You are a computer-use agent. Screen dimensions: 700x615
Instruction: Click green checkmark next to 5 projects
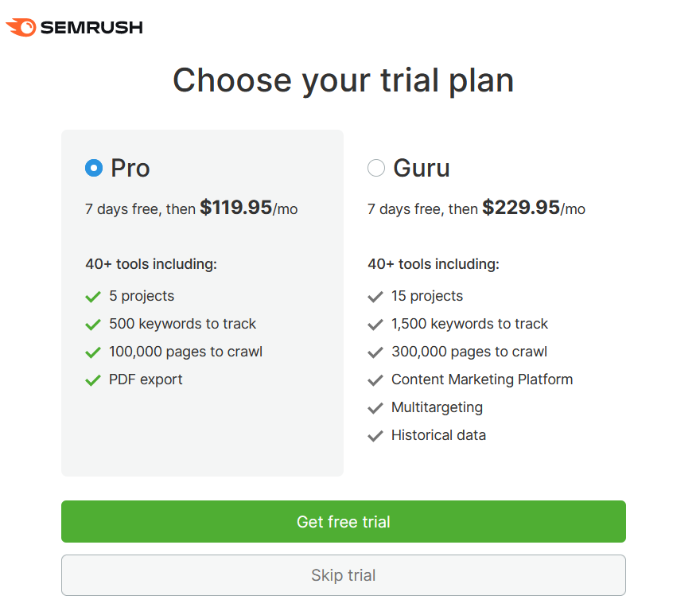point(93,297)
